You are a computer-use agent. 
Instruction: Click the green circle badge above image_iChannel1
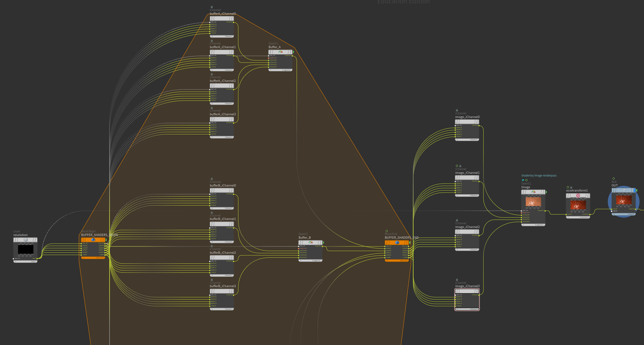click(x=457, y=166)
